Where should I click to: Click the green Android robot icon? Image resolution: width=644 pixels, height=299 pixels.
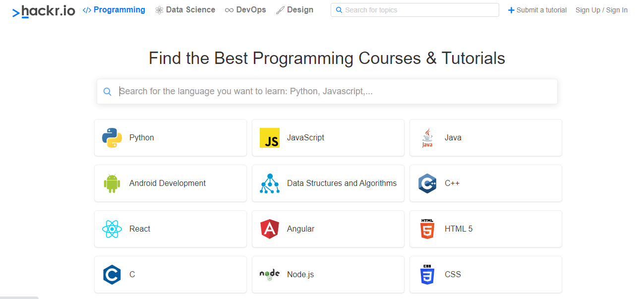pos(112,183)
